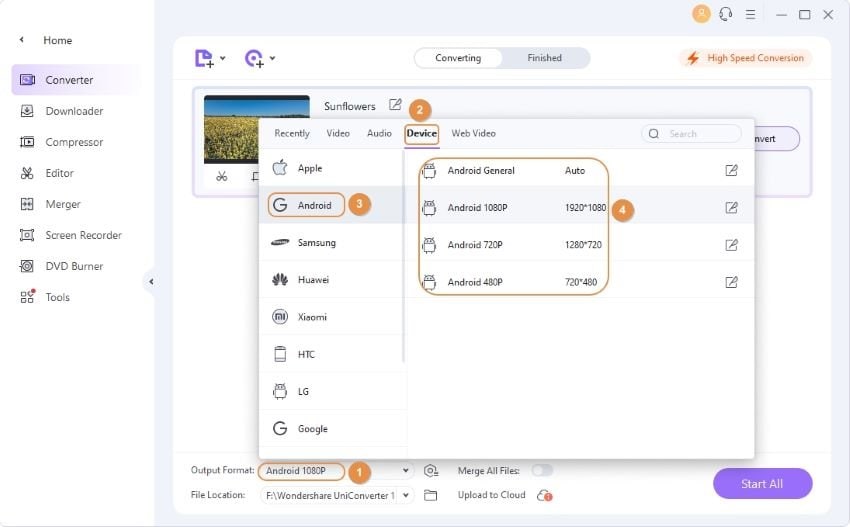Open the support headset icon
The height and width of the screenshot is (527, 850).
pyautogui.click(x=726, y=14)
